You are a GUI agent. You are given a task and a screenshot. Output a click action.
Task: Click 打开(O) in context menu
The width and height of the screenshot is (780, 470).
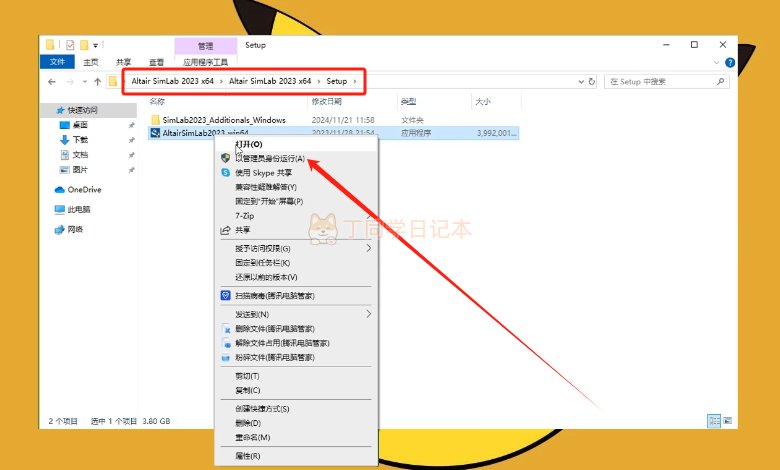coord(249,144)
